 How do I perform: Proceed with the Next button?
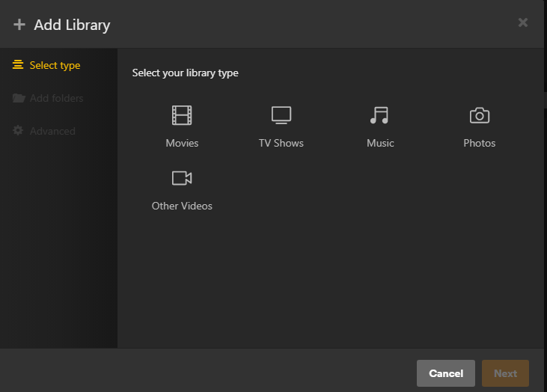pyautogui.click(x=505, y=373)
